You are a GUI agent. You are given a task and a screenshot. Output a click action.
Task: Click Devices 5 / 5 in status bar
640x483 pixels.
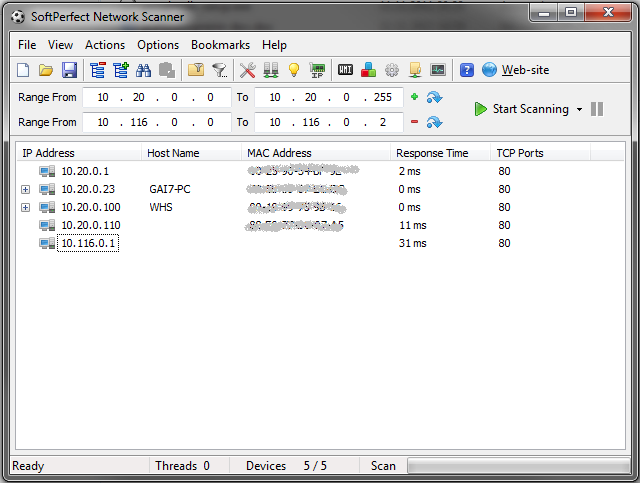click(x=286, y=466)
